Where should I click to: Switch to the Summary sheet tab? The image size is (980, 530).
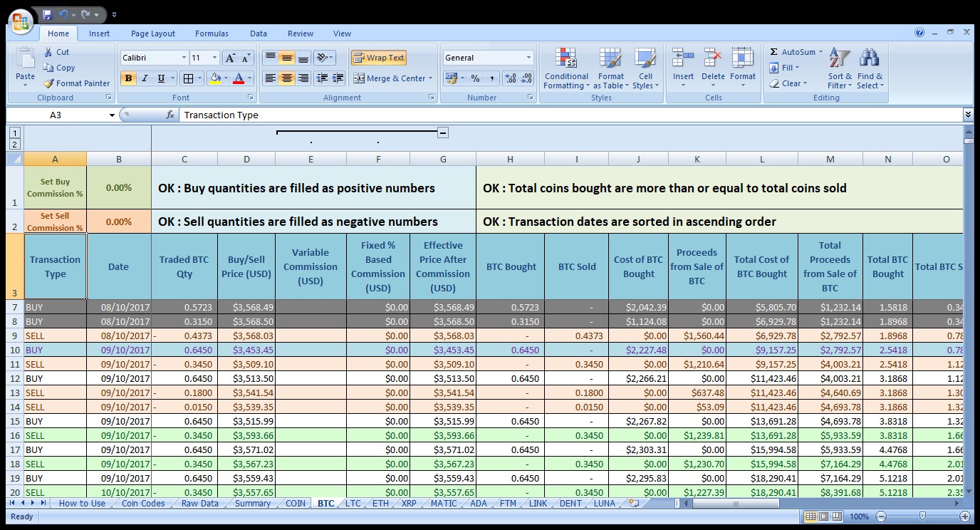pyautogui.click(x=253, y=503)
